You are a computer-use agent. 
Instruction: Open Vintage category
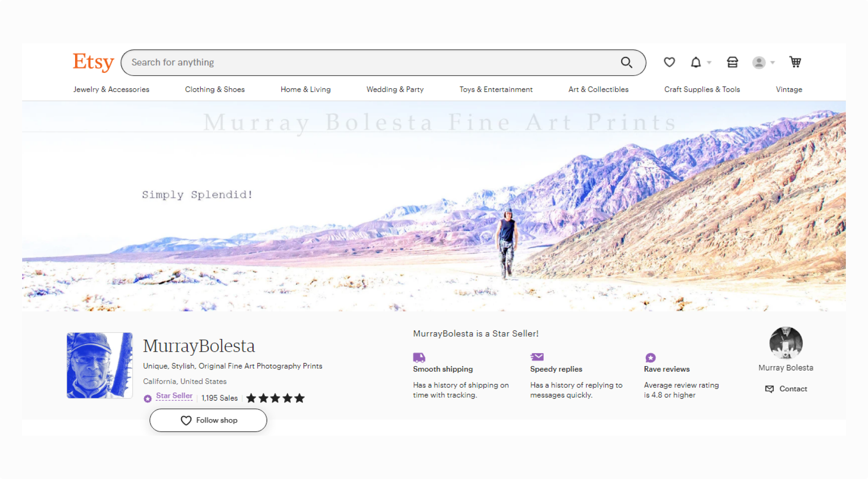(x=789, y=89)
